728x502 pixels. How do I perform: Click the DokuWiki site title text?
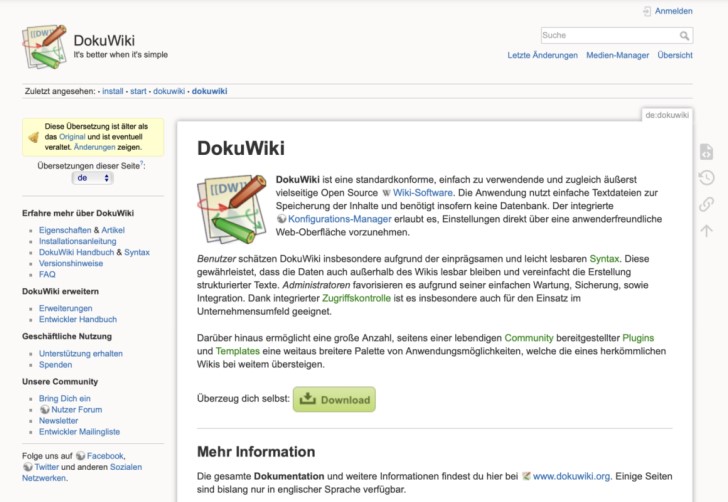coord(104,40)
